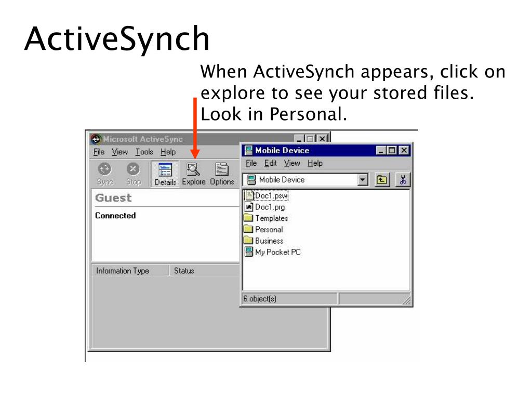This screenshot has height=399, width=532.
Task: Click the 'Connected' status text
Action: 115,216
